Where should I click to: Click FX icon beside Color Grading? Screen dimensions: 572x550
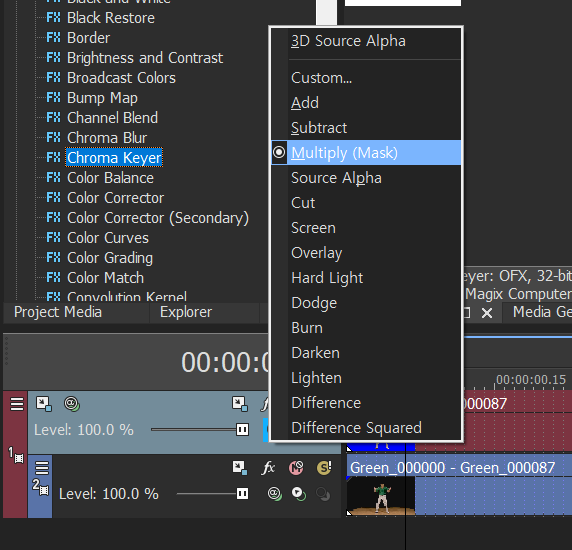tap(54, 258)
